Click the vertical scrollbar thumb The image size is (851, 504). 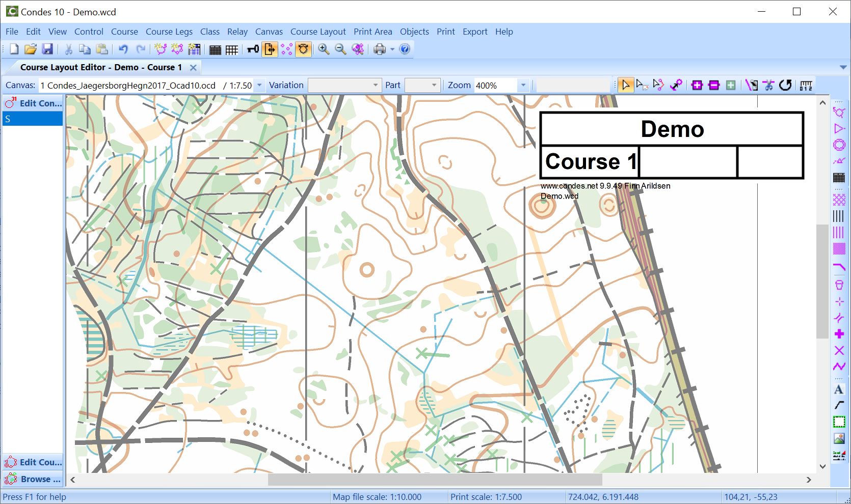pyautogui.click(x=822, y=282)
